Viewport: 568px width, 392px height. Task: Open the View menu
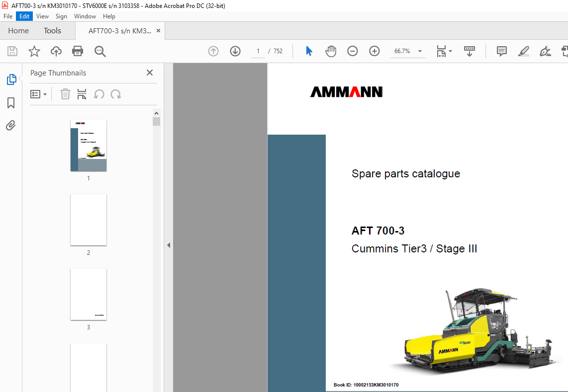pyautogui.click(x=42, y=16)
